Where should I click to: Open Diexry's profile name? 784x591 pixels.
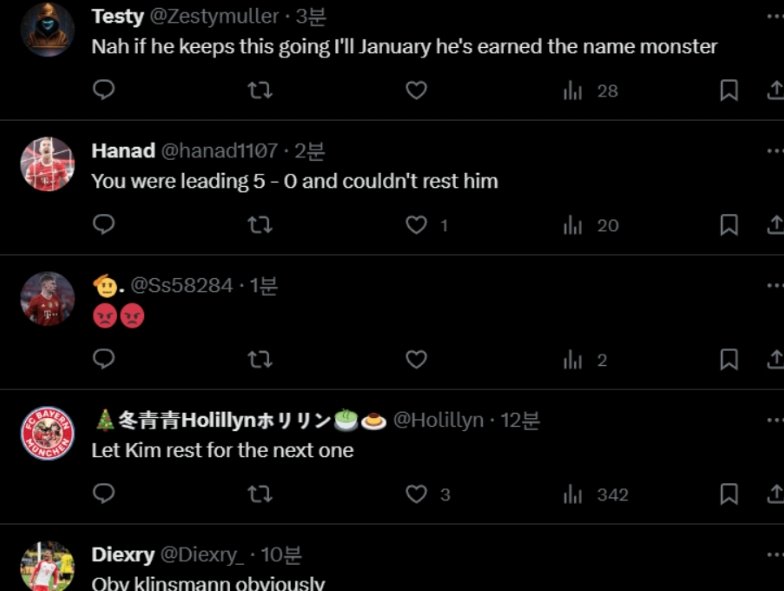pyautogui.click(x=122, y=554)
